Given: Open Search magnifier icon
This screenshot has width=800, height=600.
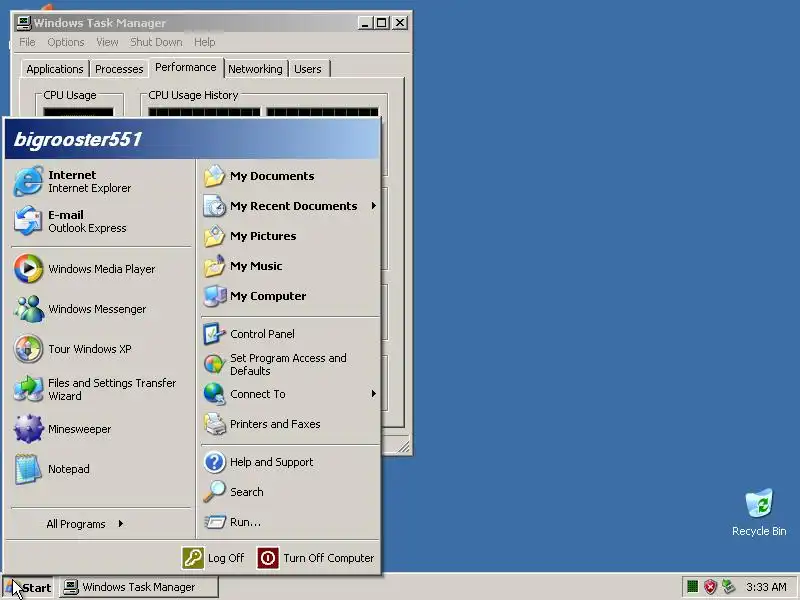Looking at the screenshot, I should coord(214,492).
